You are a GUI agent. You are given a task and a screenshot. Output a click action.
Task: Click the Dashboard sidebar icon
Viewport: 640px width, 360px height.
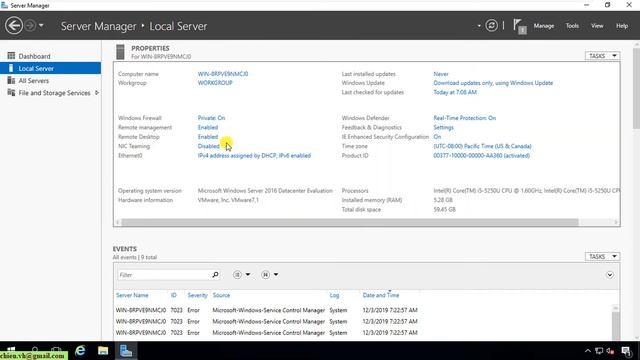11,56
